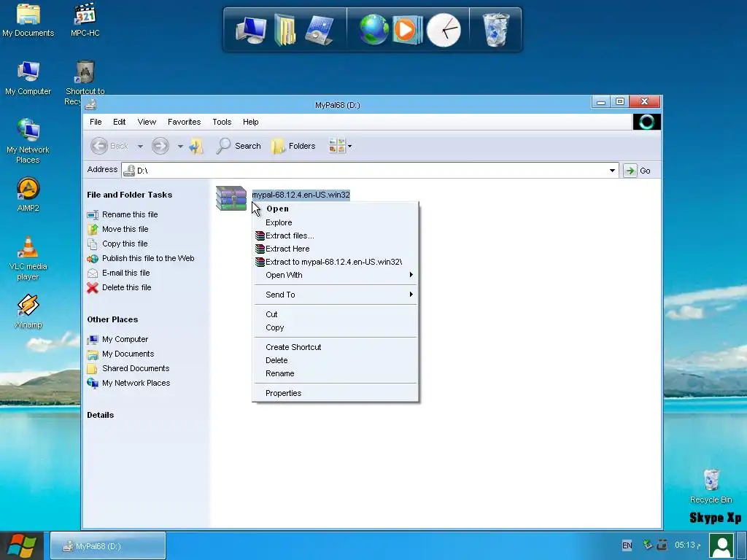Click the Go button
Screen dimensions: 747x560
coord(638,171)
